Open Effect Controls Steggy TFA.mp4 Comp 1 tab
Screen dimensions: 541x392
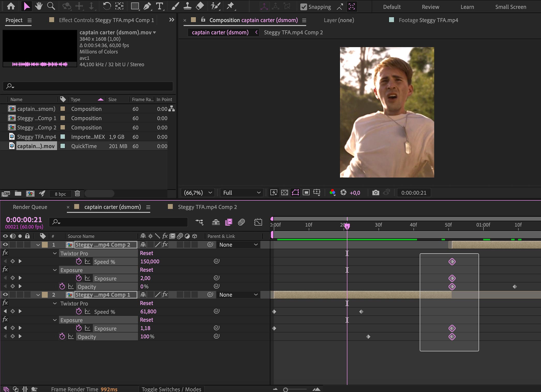[106, 20]
